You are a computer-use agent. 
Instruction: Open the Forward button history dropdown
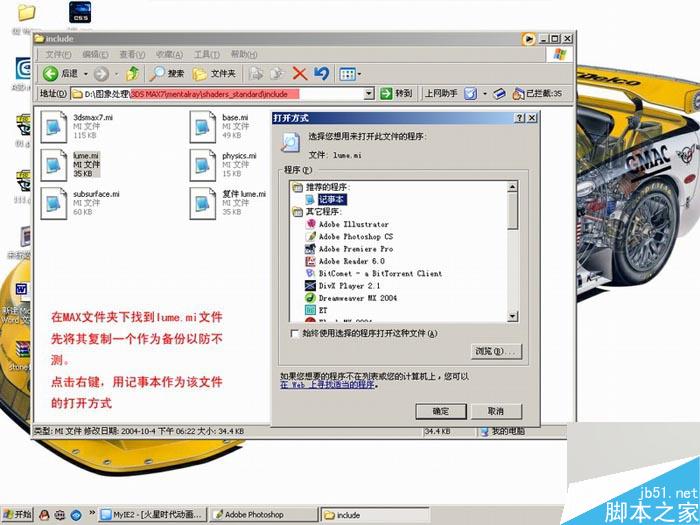(117, 74)
